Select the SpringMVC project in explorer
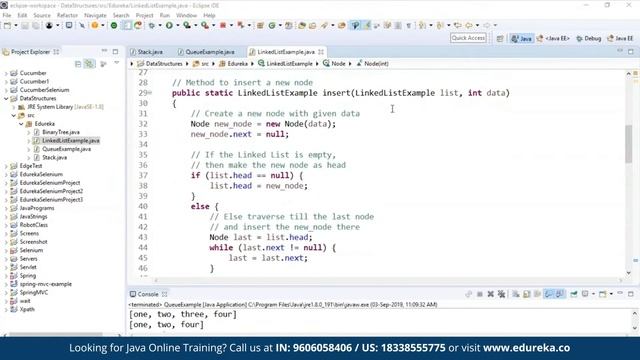The image size is (640, 360). click(34, 292)
